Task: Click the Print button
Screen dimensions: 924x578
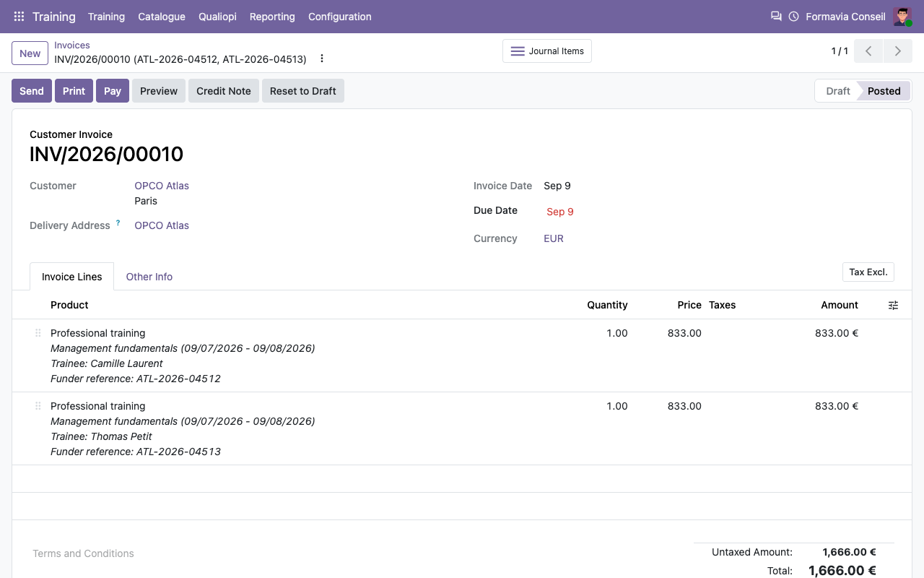Action: [x=74, y=91]
